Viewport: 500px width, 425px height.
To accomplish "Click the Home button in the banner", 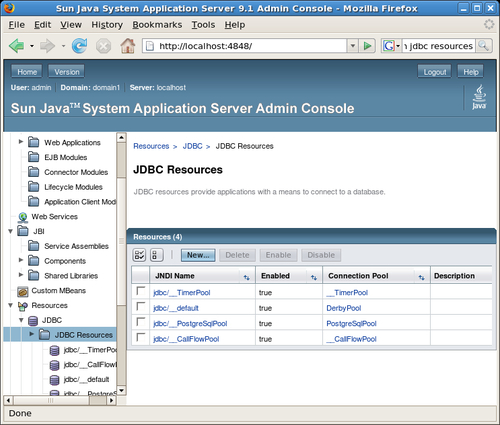I will [x=27, y=72].
